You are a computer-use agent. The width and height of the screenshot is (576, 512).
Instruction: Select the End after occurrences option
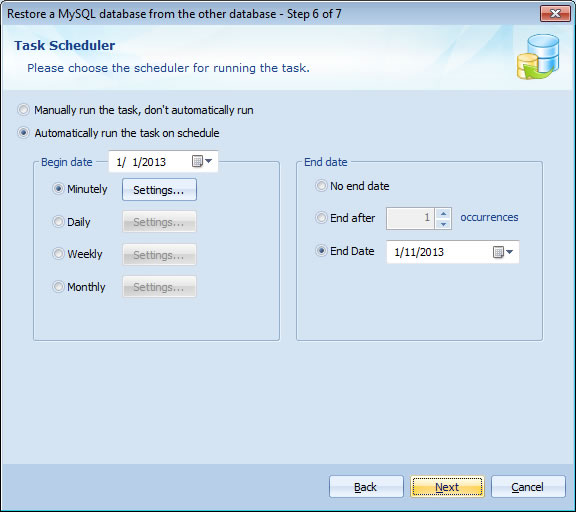click(321, 218)
